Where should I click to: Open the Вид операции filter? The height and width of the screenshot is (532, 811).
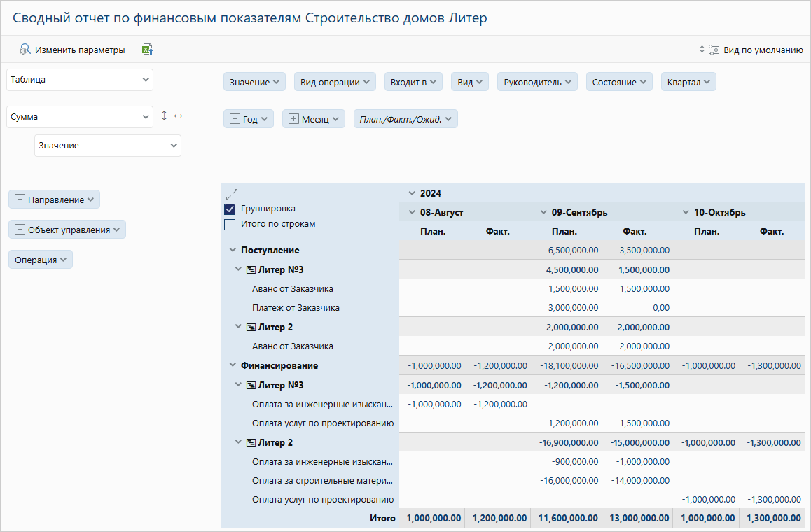coord(335,83)
